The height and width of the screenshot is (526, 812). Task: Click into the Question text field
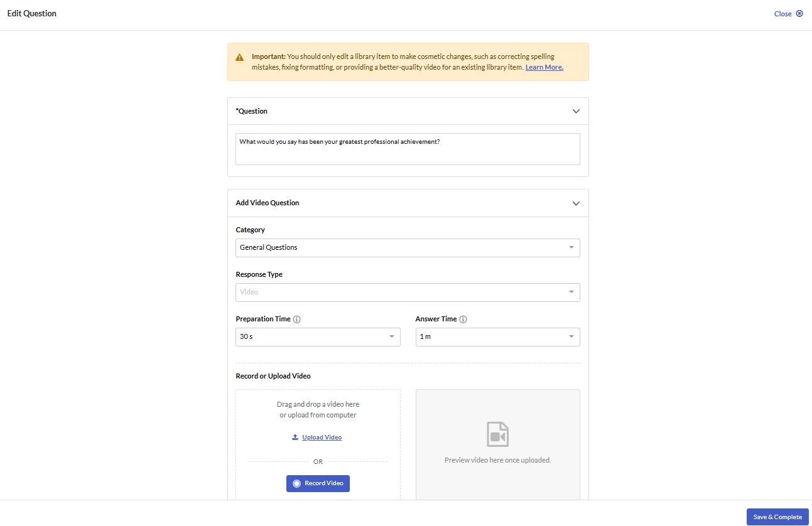click(x=408, y=149)
